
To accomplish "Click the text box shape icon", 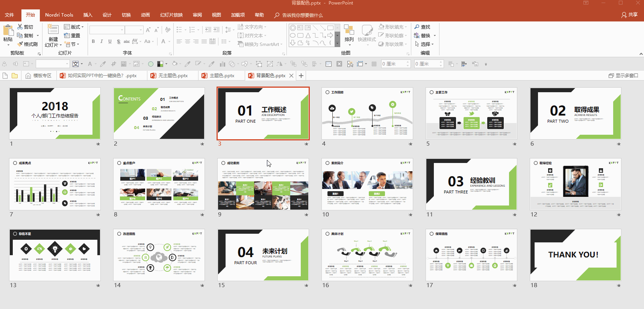I will pyautogui.click(x=300, y=28).
